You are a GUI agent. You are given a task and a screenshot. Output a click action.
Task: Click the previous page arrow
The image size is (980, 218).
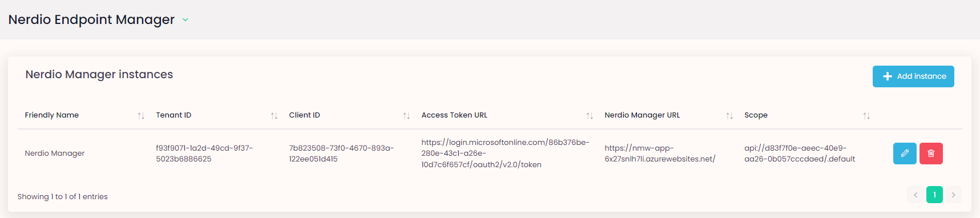916,195
